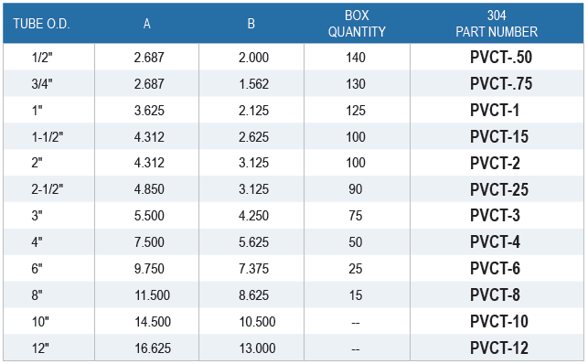
Task: Click part number PVCT-.75
Action: (x=501, y=83)
